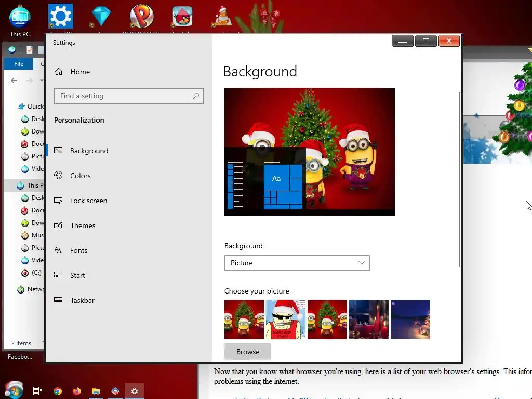The image size is (532, 399).
Task: Click the Taskbar icon in sidebar
Action: coord(58,300)
